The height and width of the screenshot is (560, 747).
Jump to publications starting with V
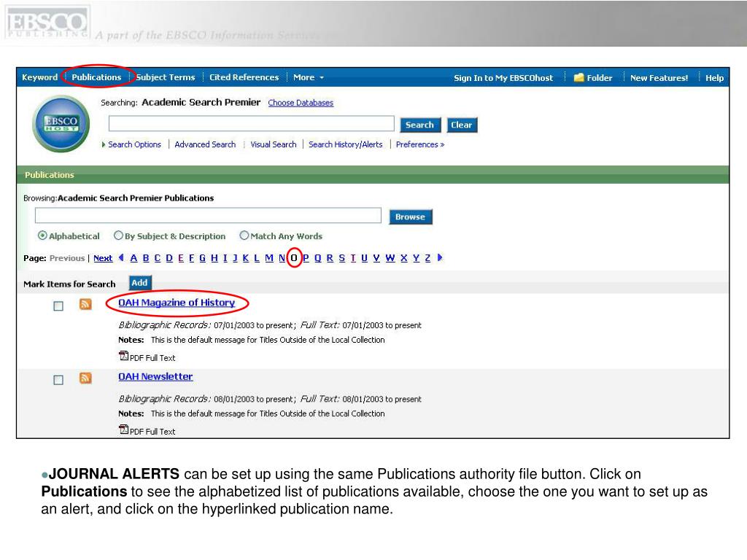point(376,257)
